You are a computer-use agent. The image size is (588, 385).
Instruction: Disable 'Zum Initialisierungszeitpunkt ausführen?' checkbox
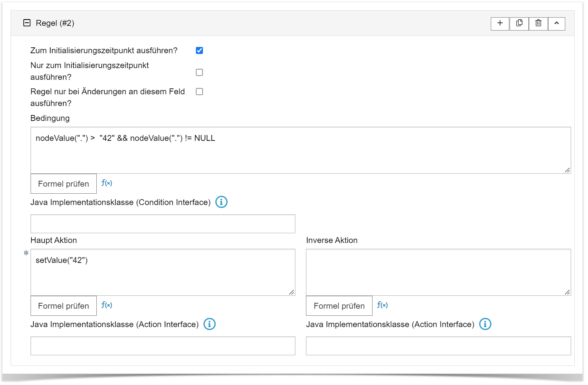[199, 50]
